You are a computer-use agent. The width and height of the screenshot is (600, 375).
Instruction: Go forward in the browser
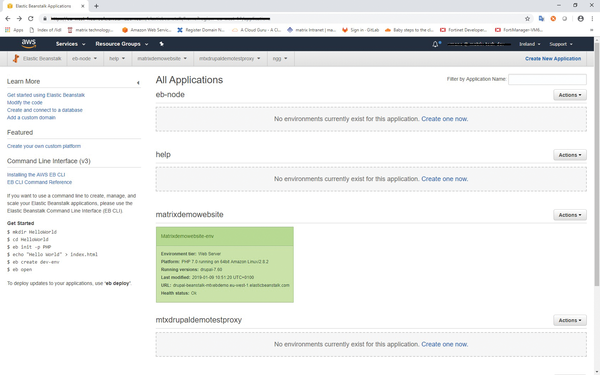19,18
